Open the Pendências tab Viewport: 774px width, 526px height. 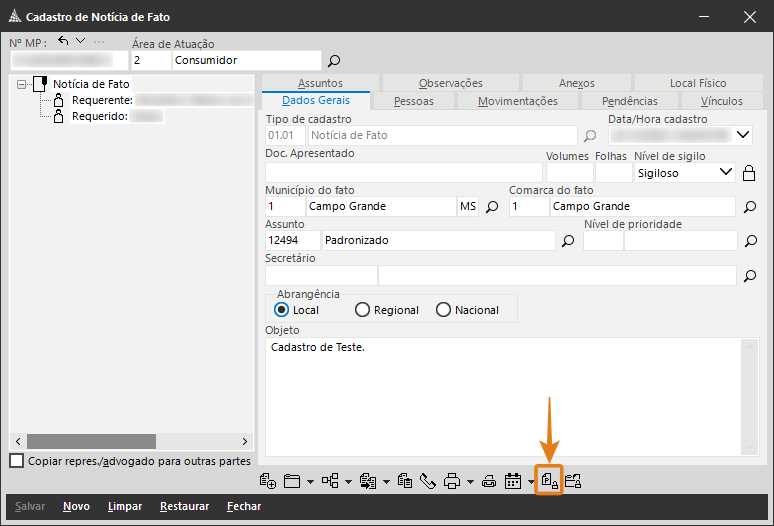pos(630,101)
